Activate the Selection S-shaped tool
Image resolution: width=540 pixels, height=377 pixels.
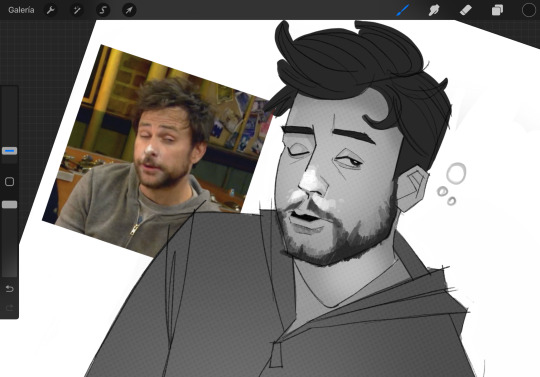[103, 10]
